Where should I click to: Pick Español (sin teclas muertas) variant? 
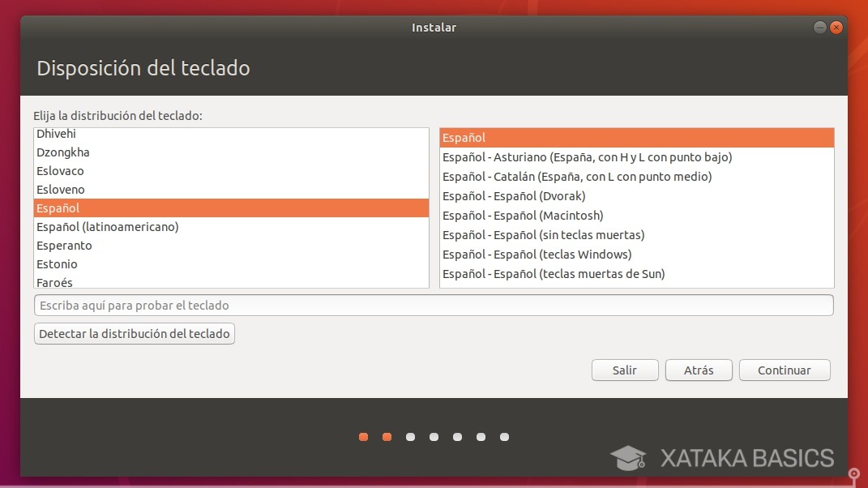tap(636, 235)
